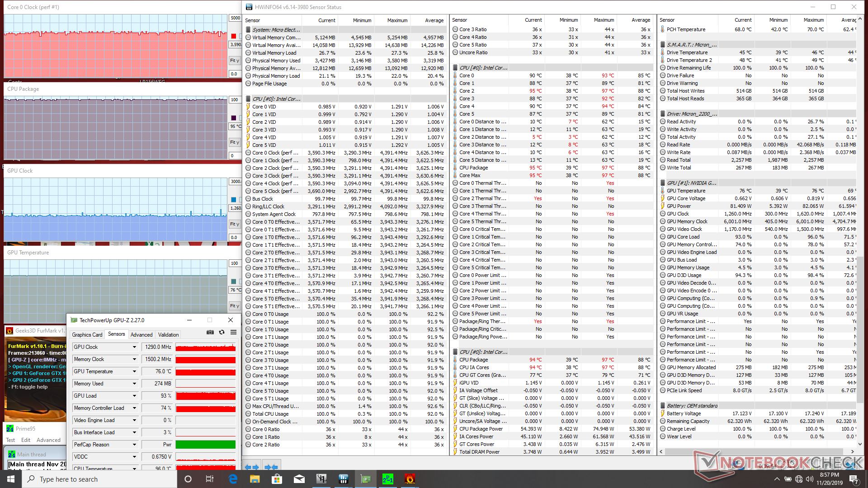Open the Advanced tab in GPU-Z
Screen dimensions: 868x488
coord(142,335)
